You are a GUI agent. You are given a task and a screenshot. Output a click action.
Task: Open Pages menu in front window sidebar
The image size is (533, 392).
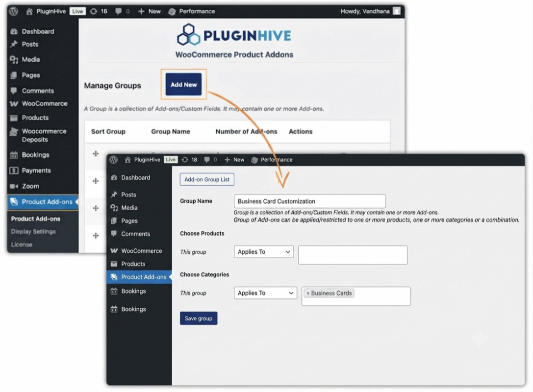pos(129,221)
